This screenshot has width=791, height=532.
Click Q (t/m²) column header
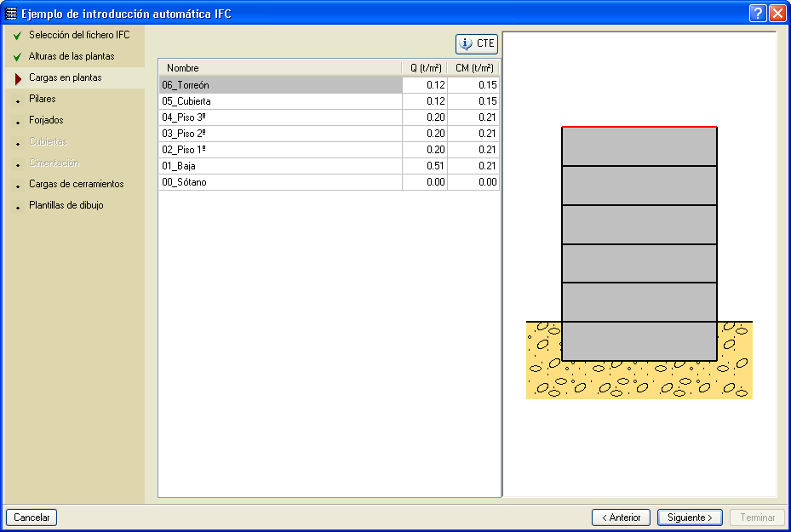pos(425,68)
